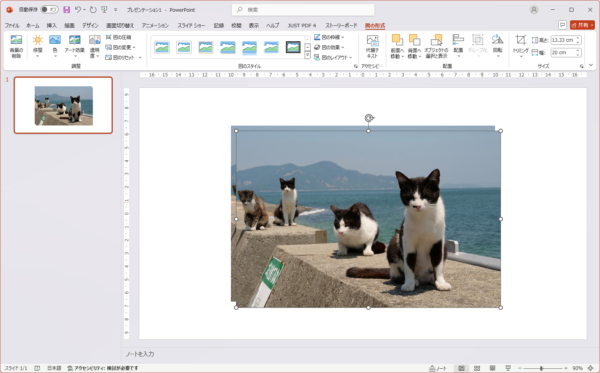Switch to Slide Sorter view in status bar
This screenshot has height=373, width=600.
point(477,368)
